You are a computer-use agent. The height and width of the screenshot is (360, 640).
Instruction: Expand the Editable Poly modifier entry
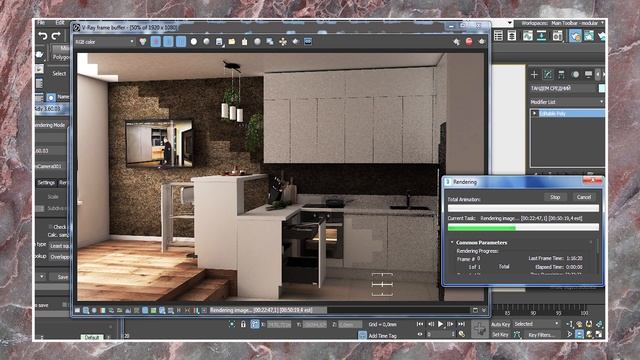click(534, 113)
